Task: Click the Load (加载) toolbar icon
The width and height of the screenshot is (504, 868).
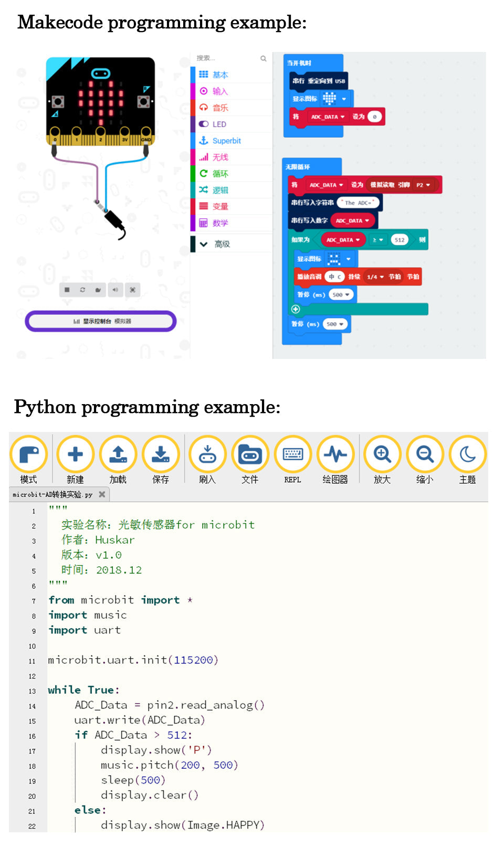Action: (118, 454)
